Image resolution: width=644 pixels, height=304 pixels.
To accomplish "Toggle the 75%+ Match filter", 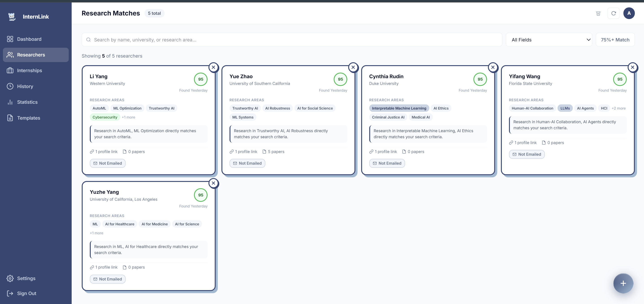I will tap(615, 40).
